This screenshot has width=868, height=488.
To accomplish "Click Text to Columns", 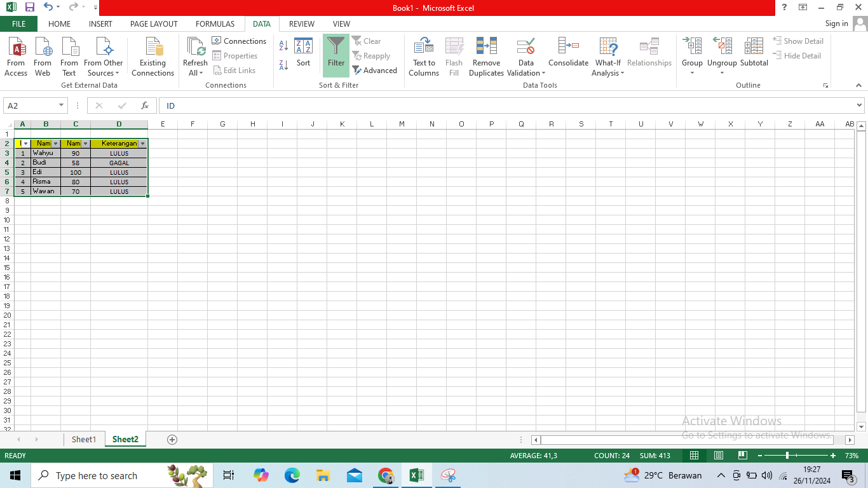I will [424, 57].
